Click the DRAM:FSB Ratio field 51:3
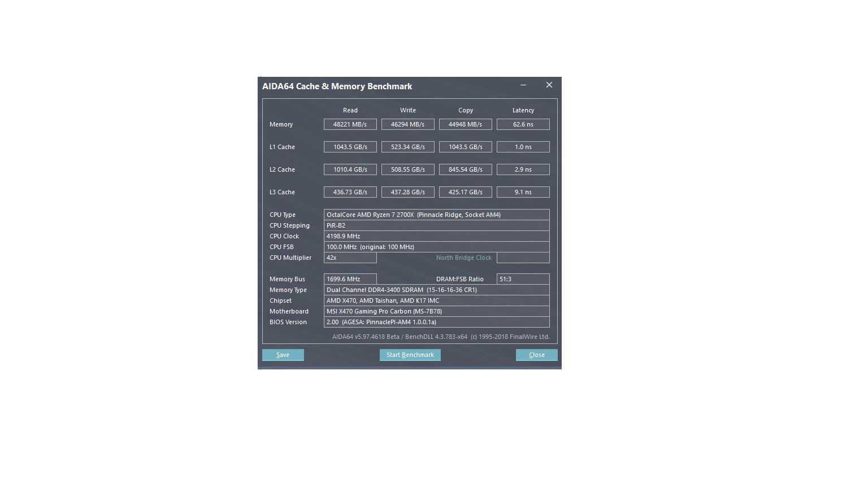868x488 pixels. pyautogui.click(x=523, y=279)
